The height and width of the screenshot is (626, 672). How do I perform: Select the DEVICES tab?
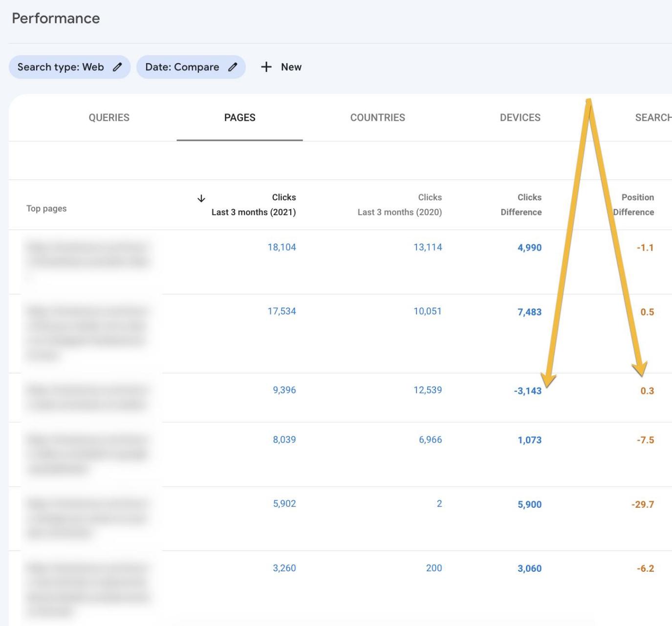(x=519, y=117)
